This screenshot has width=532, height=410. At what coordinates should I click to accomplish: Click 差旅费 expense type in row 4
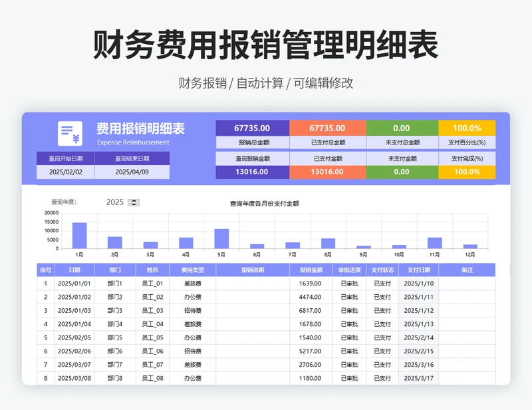click(x=192, y=324)
